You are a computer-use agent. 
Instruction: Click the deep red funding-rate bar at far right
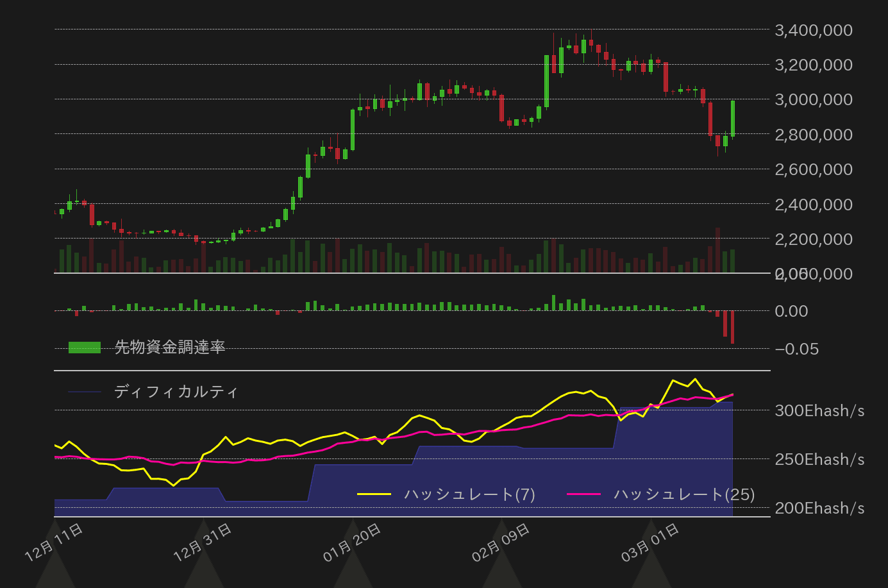tap(732, 327)
